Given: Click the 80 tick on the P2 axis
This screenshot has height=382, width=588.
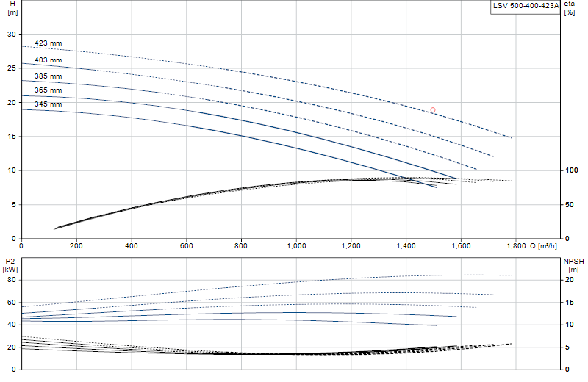Looking at the screenshot, I should coord(12,280).
